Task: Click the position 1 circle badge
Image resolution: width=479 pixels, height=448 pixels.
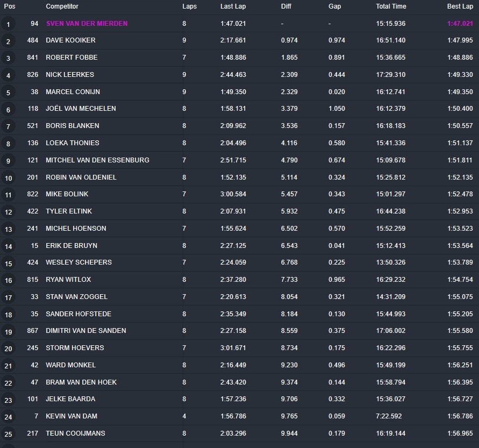Action: [8, 24]
